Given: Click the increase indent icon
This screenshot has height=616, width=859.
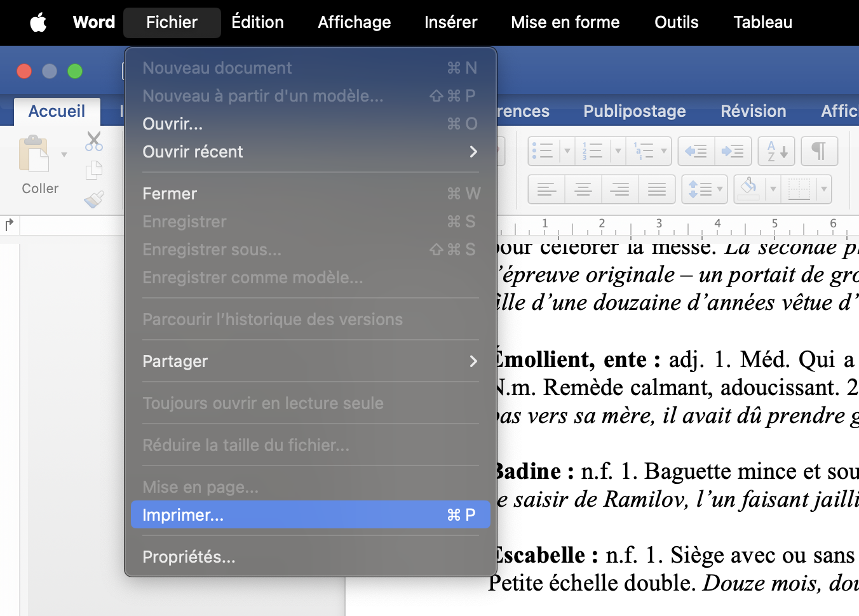Looking at the screenshot, I should click(733, 151).
